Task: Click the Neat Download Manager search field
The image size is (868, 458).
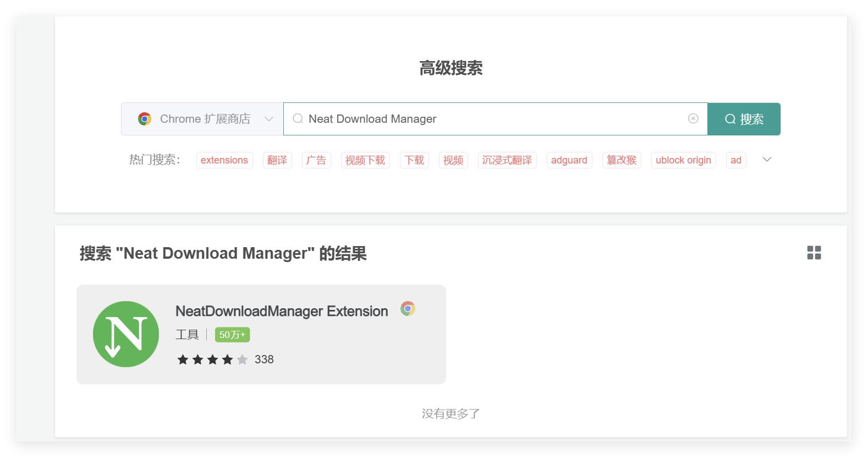Action: (x=495, y=119)
